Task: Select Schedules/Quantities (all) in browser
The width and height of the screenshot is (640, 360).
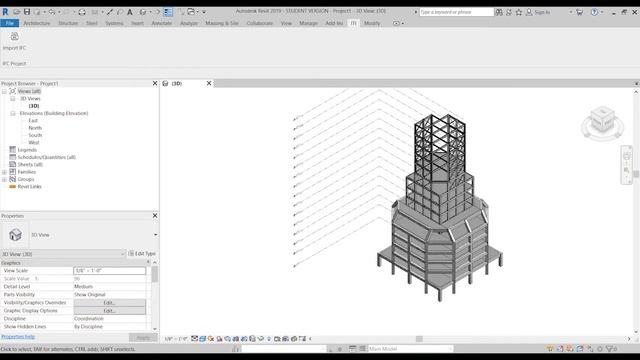Action: click(47, 157)
